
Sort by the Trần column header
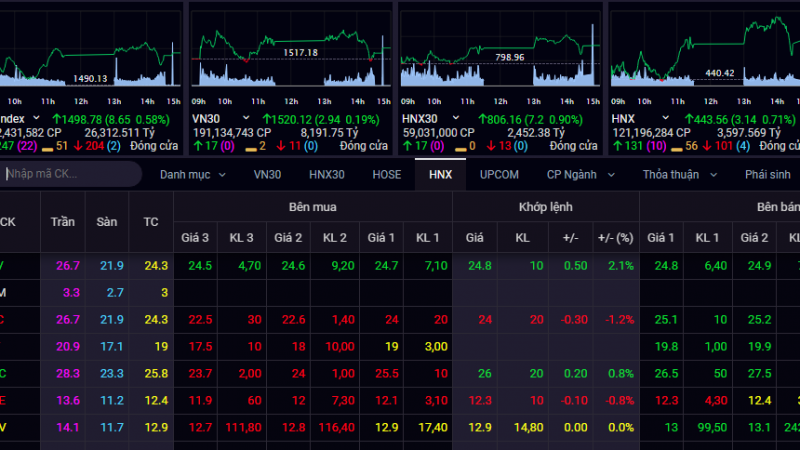[x=63, y=222]
